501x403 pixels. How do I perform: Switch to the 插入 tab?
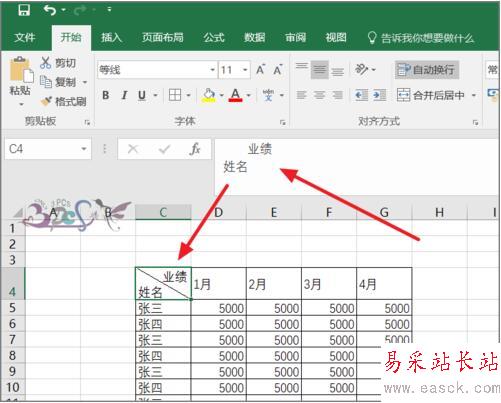pyautogui.click(x=112, y=37)
